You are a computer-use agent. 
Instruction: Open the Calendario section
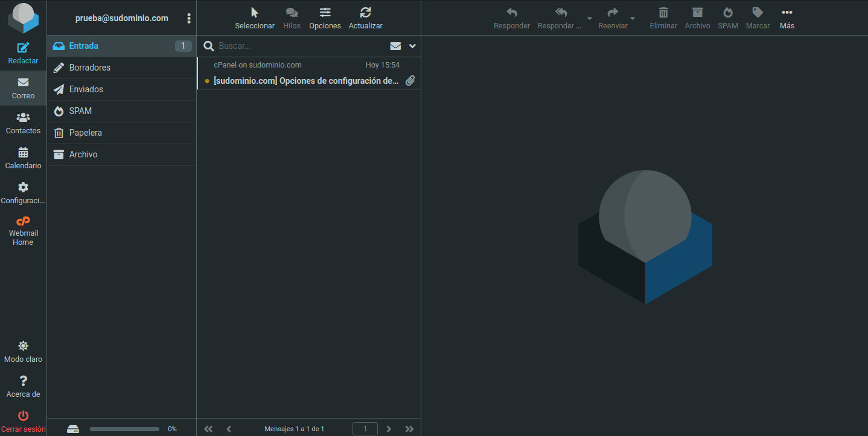23,158
